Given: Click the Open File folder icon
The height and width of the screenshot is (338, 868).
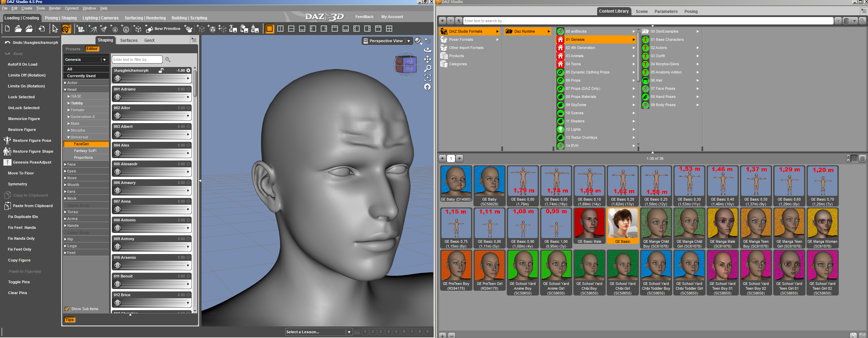Looking at the screenshot, I should point(18,29).
